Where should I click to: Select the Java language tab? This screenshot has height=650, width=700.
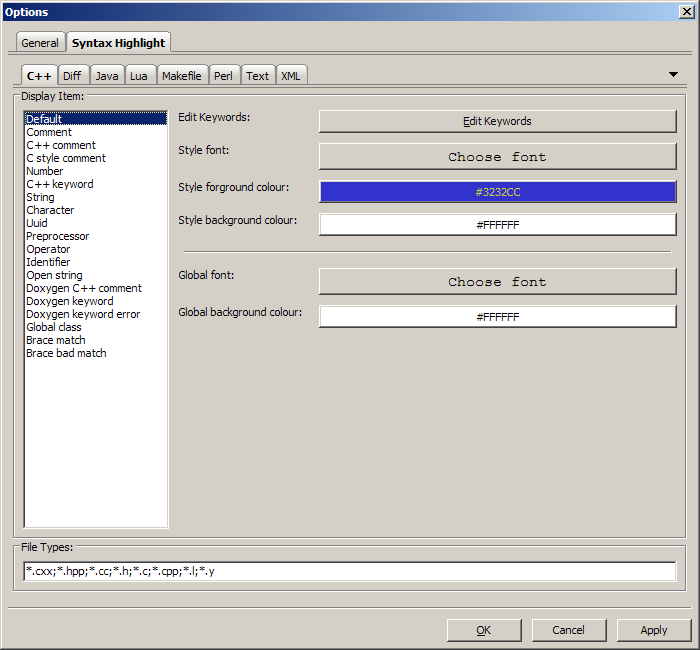pyautogui.click(x=107, y=76)
